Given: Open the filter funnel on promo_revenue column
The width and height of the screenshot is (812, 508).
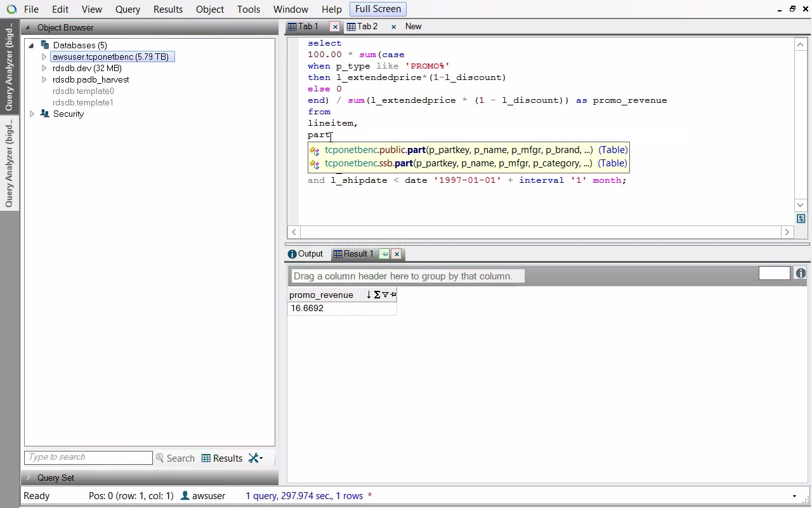Looking at the screenshot, I should coord(385,295).
